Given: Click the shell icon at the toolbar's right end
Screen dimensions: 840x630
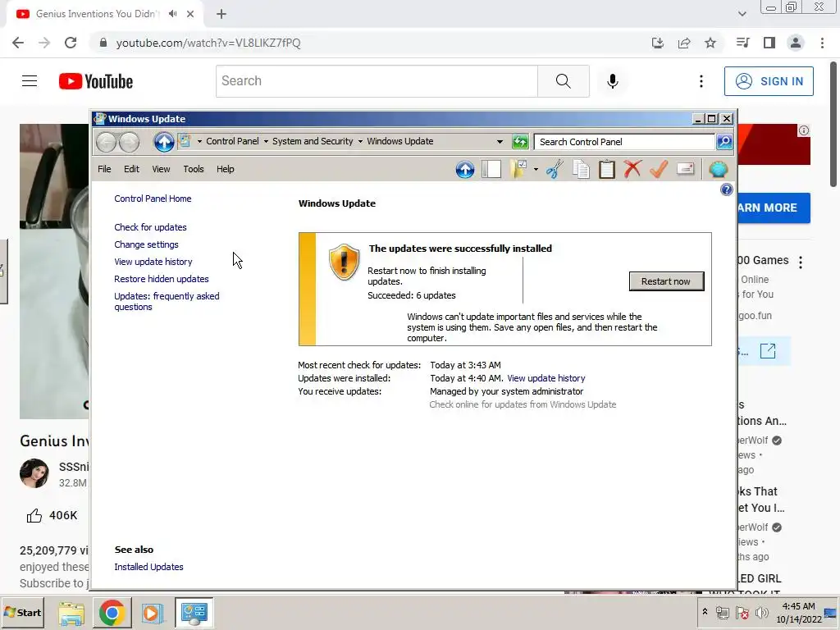Looking at the screenshot, I should pyautogui.click(x=718, y=169).
